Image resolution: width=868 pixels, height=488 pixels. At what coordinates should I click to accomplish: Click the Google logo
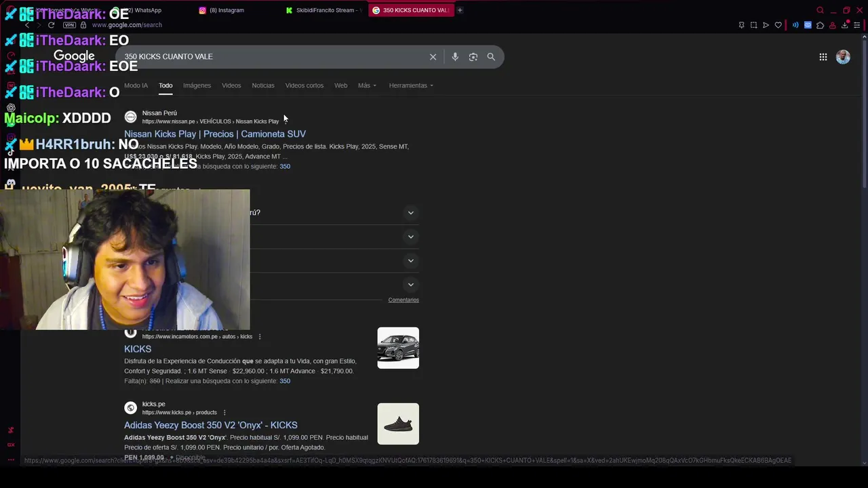pos(74,56)
